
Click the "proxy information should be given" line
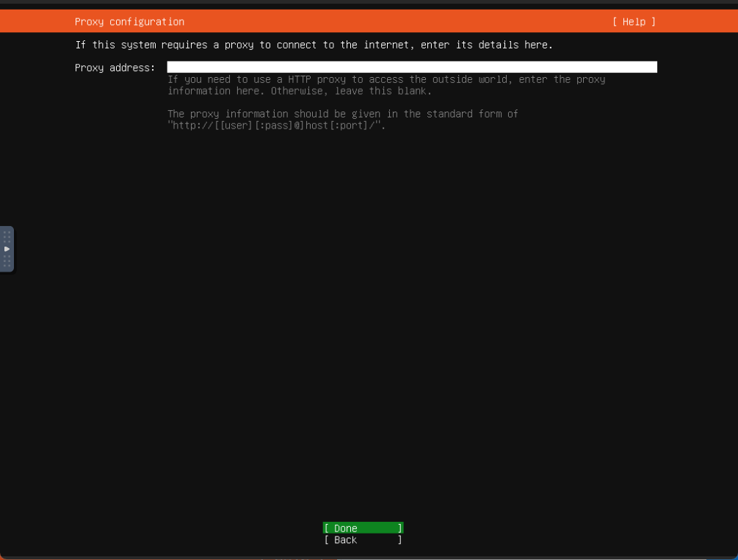tap(342, 114)
